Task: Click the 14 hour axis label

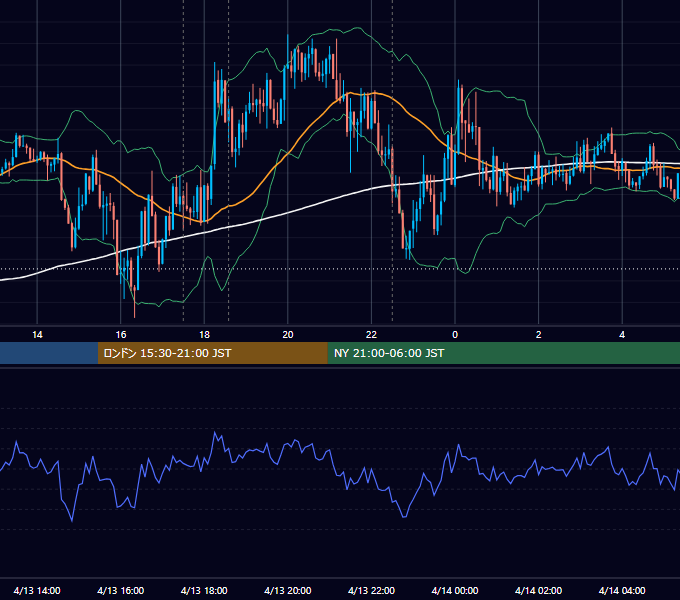Action: click(x=37, y=335)
